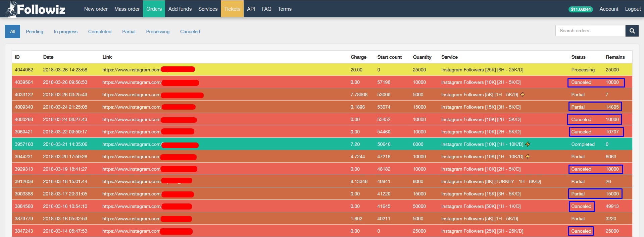Screen dimensions: 644x237
Task: Open the Services menu item
Action: click(208, 9)
